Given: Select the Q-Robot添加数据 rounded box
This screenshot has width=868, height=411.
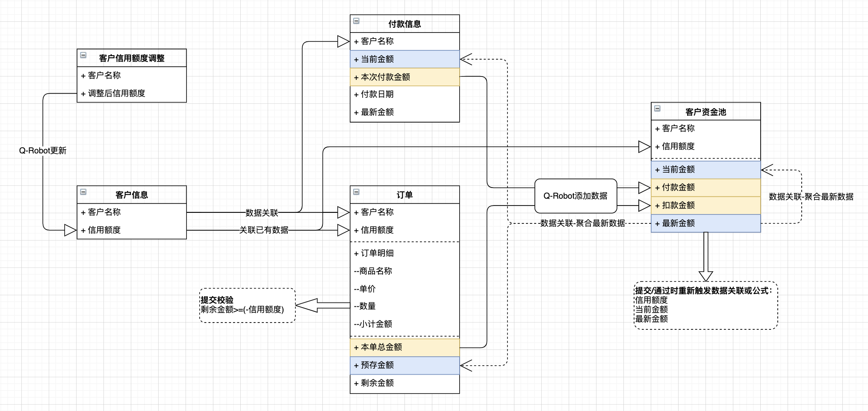Looking at the screenshot, I should [x=576, y=196].
